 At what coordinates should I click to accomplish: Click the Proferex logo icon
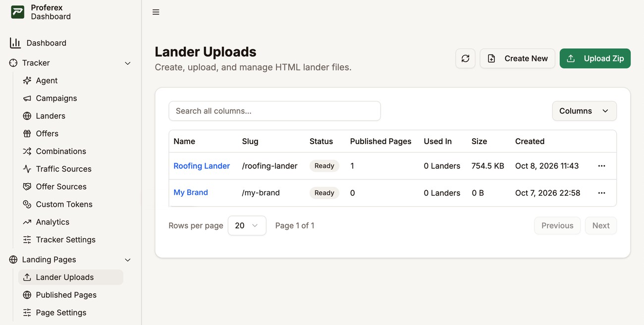tap(18, 12)
